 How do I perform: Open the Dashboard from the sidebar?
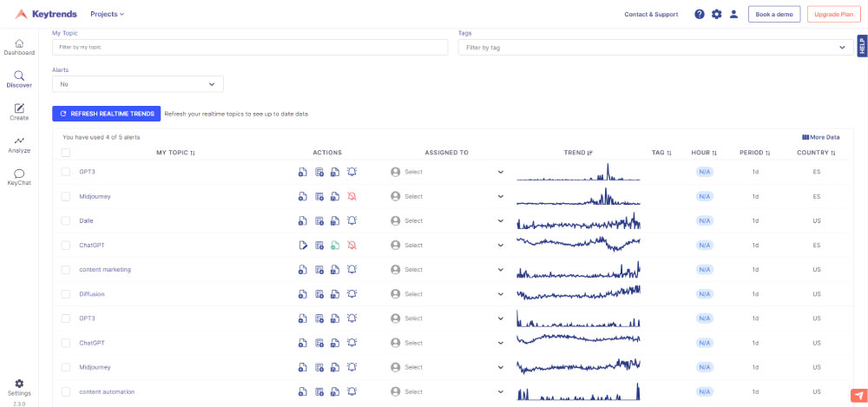coord(19,47)
